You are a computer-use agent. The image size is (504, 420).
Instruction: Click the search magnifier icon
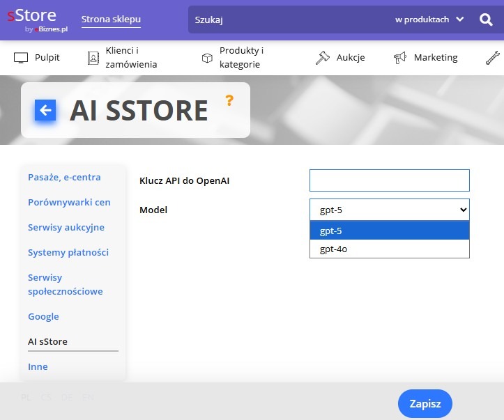tap(486, 20)
